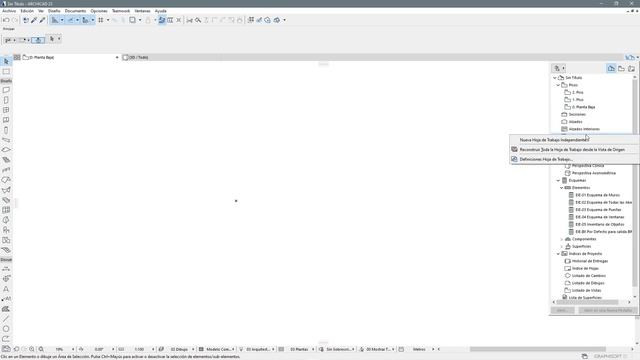Viewport: 640px width, 360px height.
Task: Select the Slab tool in the toolbox
Action: click(6, 150)
